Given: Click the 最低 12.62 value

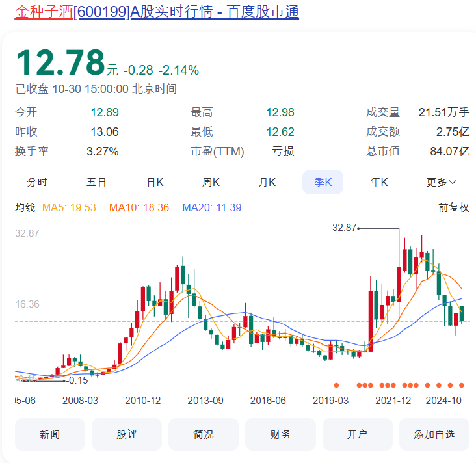Looking at the screenshot, I should 280,132.
